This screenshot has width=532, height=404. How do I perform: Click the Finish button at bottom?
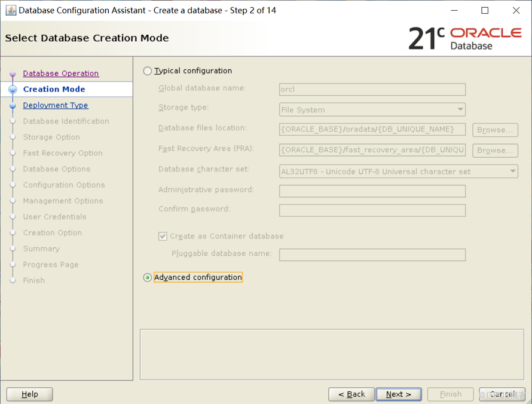(450, 394)
